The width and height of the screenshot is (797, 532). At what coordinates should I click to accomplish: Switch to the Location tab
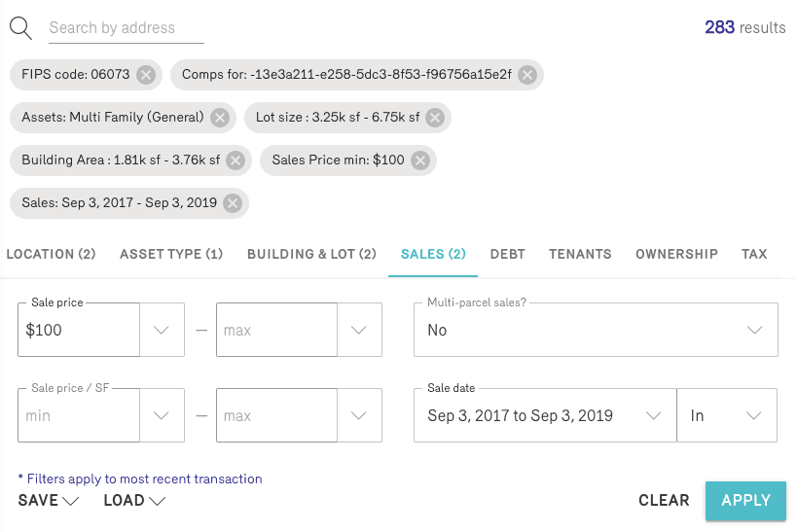point(51,254)
